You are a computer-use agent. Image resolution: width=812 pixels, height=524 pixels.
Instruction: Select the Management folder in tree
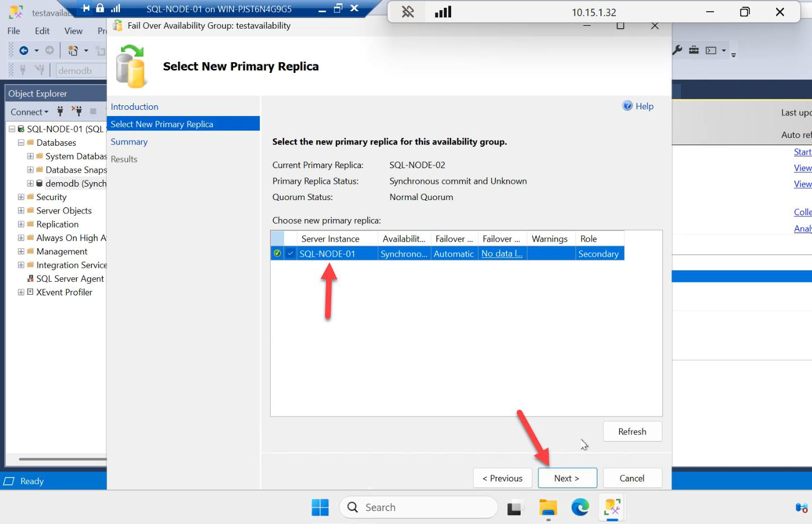[x=62, y=251]
